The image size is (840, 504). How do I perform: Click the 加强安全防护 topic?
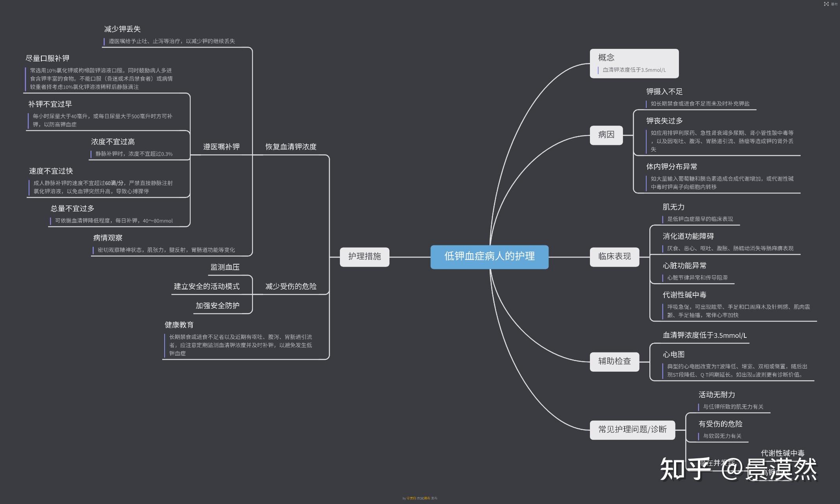click(x=217, y=306)
